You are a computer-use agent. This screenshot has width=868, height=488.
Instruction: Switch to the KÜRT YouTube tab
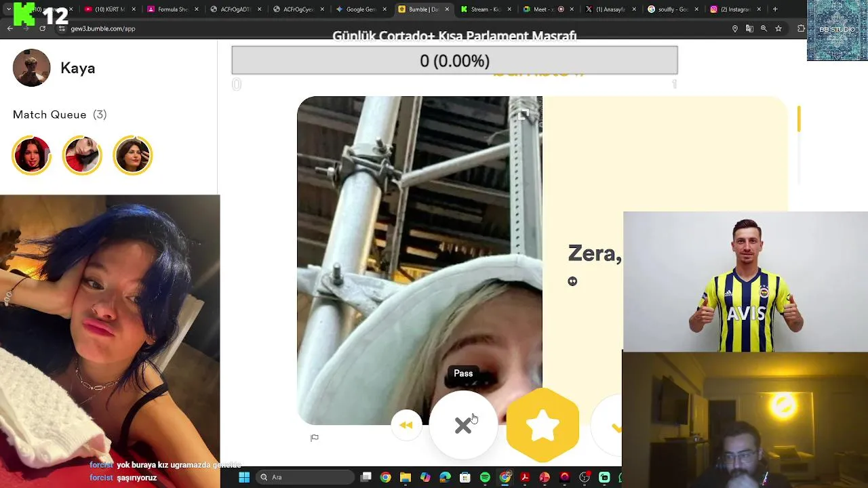109,9
